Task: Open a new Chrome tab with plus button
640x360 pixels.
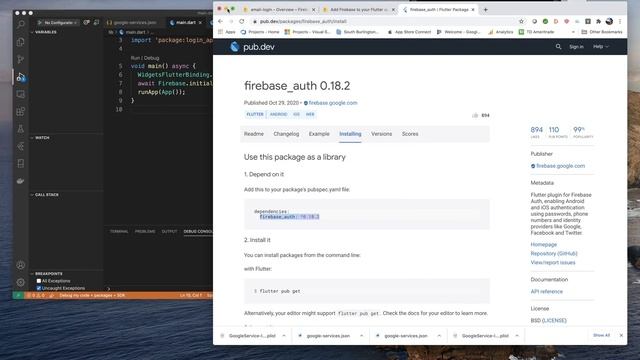Action: 485,9
